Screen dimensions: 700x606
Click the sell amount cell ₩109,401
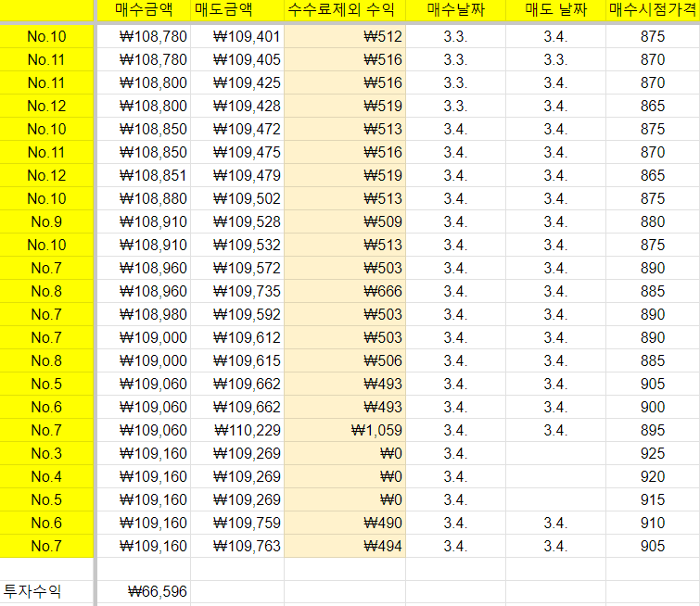click(x=237, y=36)
